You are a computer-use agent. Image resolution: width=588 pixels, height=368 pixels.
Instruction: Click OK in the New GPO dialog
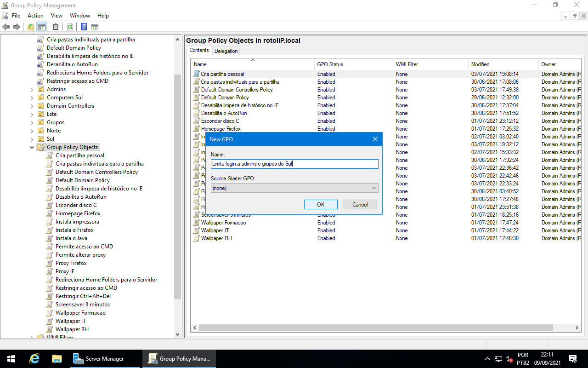pyautogui.click(x=320, y=204)
